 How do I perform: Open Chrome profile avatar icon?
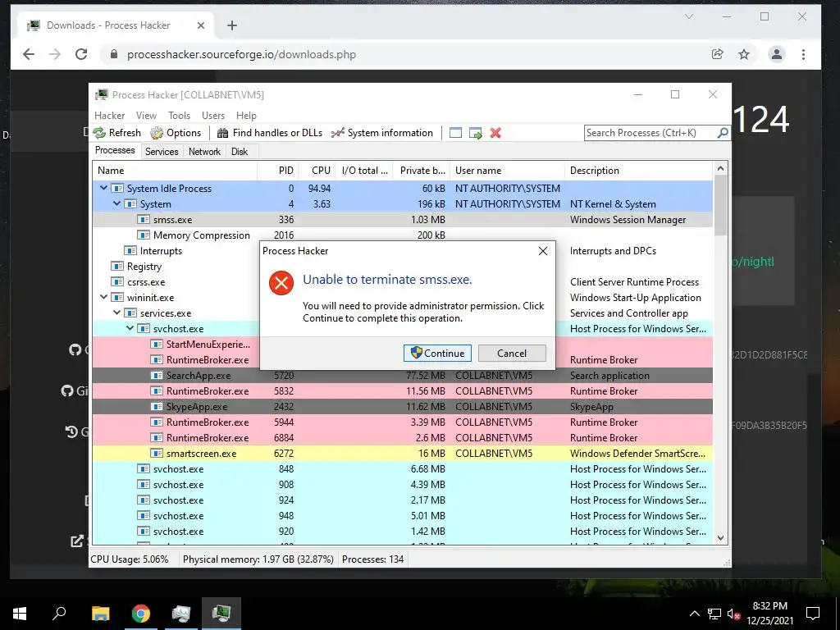point(776,54)
